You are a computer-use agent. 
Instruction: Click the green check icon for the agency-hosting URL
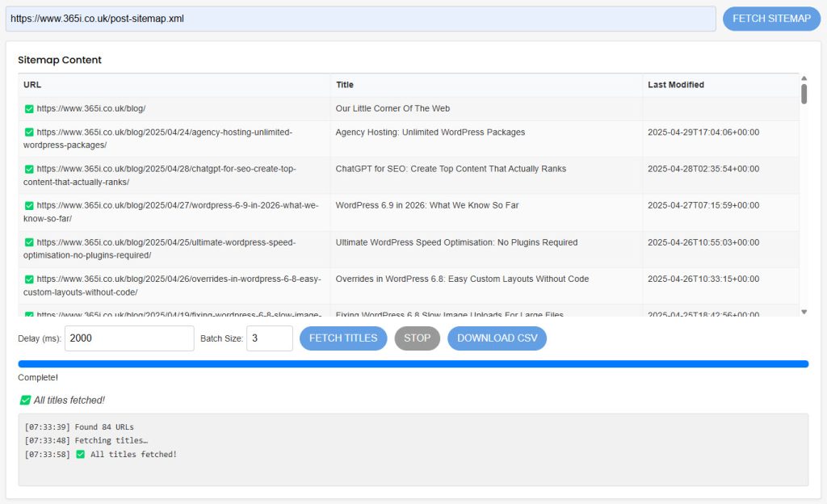pyautogui.click(x=29, y=132)
